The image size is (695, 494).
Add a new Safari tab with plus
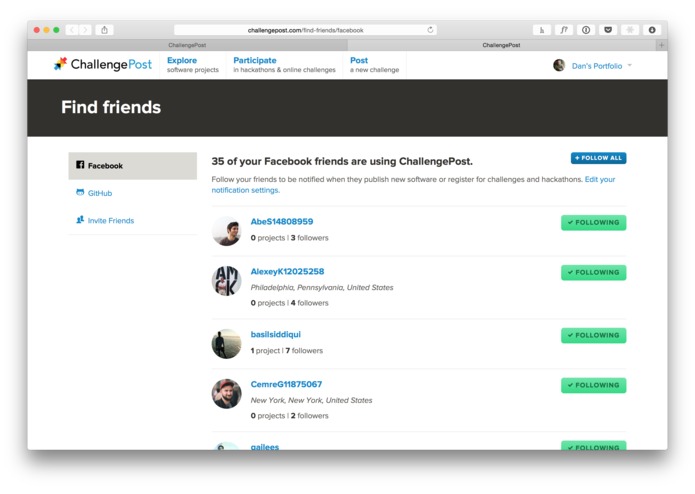click(x=661, y=45)
